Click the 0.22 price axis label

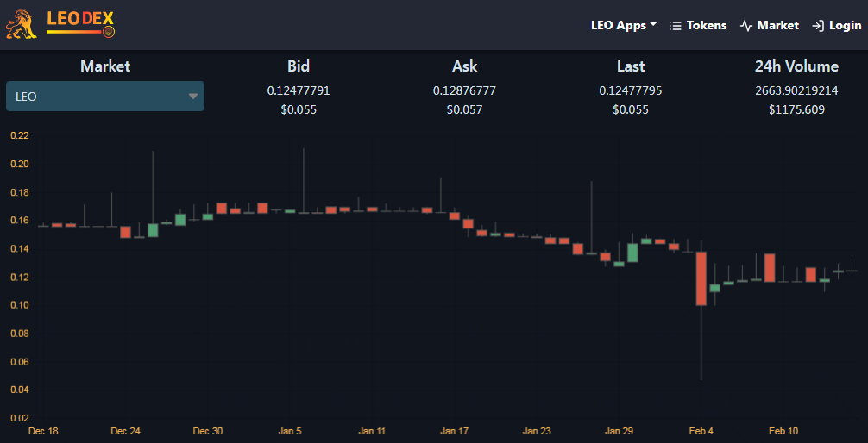[19, 136]
